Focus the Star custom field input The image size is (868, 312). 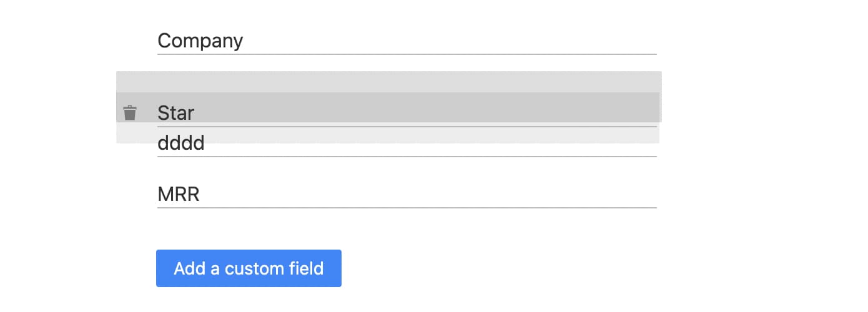point(407,113)
